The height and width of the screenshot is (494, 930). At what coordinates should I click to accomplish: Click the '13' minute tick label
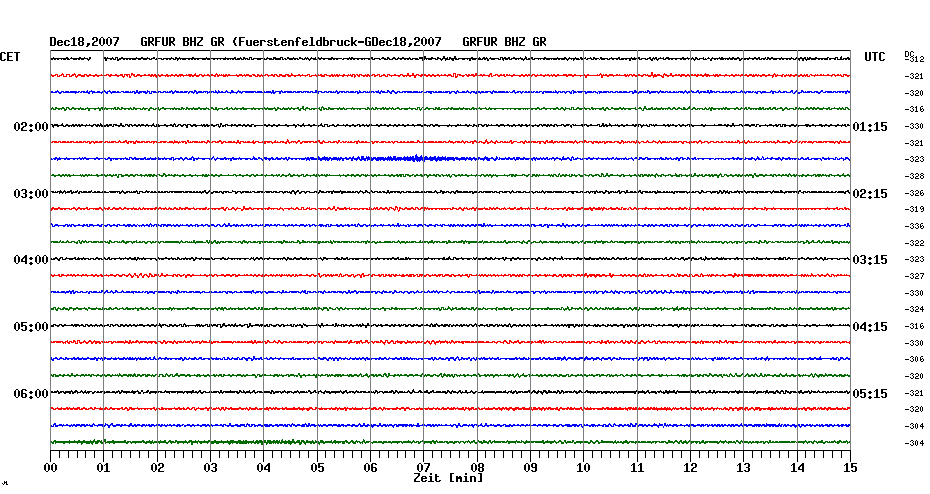coord(744,467)
